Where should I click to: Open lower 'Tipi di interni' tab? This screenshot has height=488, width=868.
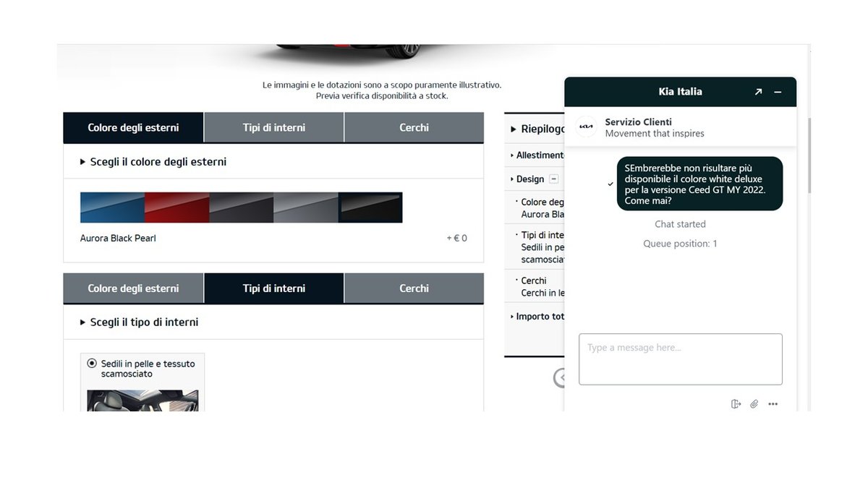[274, 288]
